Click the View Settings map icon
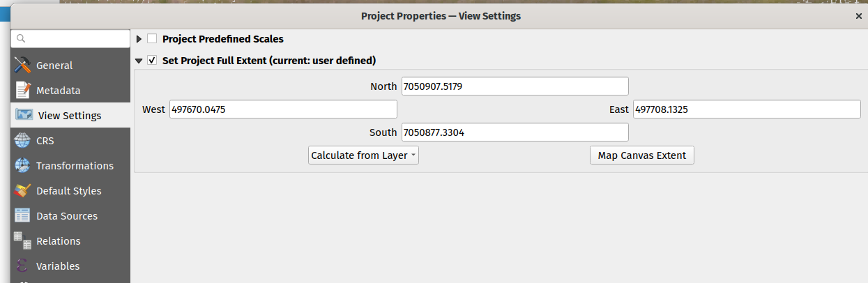This screenshot has width=868, height=283. point(24,116)
